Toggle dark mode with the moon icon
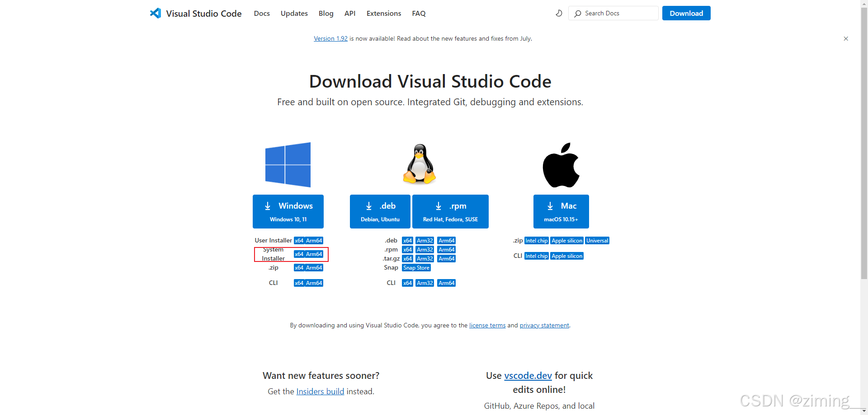 [559, 13]
